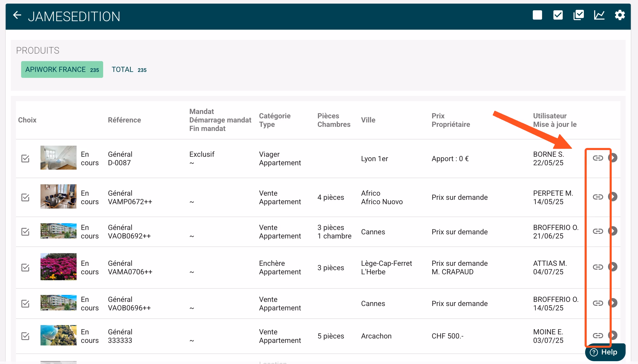
Task: Toggle checkbox for VAOB0692++ listing
Action: [25, 232]
